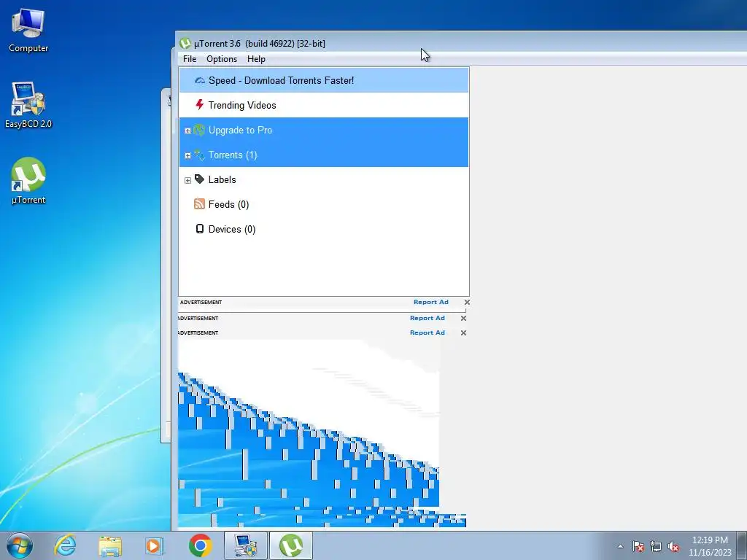Select EasyBCD 2.0 desktop shortcut
The height and width of the screenshot is (560, 747).
[x=28, y=105]
